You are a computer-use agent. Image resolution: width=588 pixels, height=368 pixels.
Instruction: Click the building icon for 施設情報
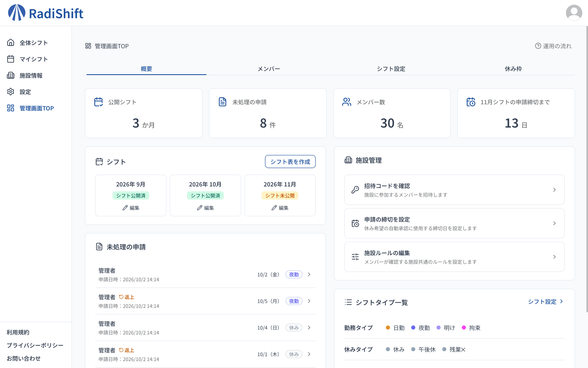pyautogui.click(x=10, y=75)
